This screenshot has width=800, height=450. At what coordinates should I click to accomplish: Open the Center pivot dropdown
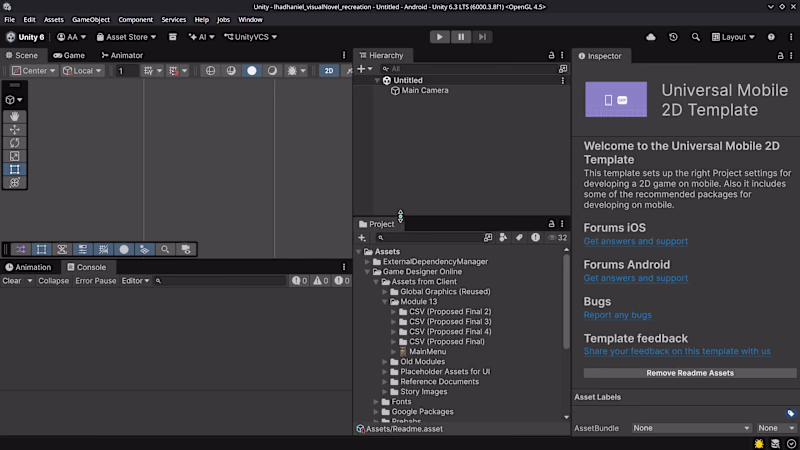34,71
